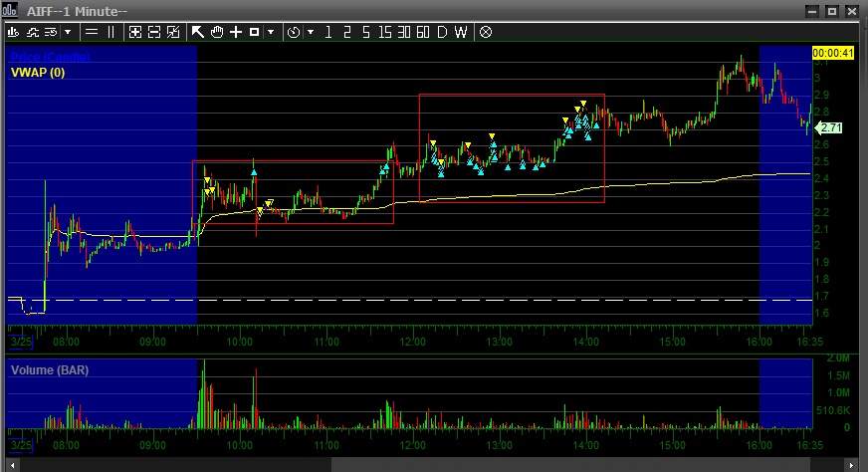
Task: Click the zoom in icon
Action: (x=135, y=32)
